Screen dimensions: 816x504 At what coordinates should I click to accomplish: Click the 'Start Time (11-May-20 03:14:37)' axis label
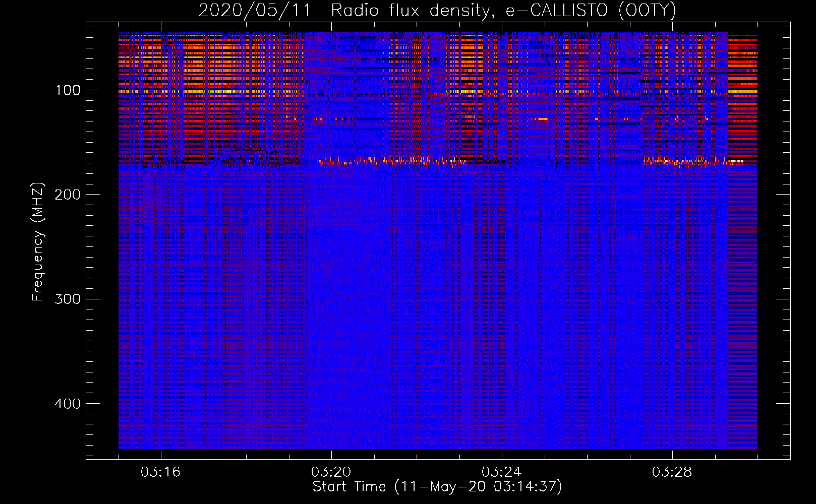(437, 487)
